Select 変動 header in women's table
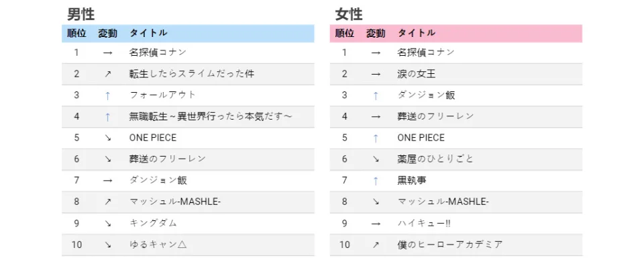Image resolution: width=644 pixels, height=258 pixels. click(x=376, y=34)
